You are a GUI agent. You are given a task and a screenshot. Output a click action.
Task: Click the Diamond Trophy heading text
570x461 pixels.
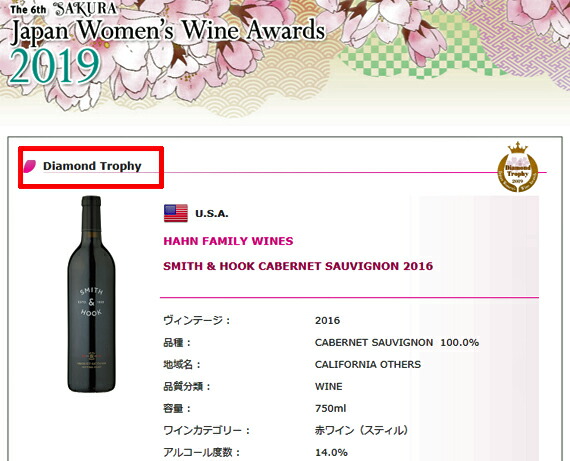[x=92, y=166]
